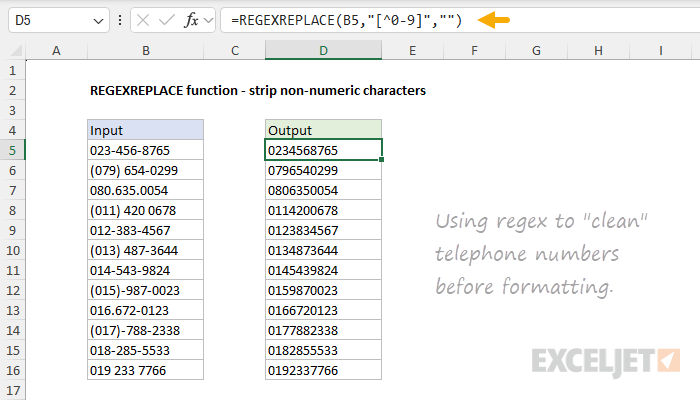Screen dimensions: 700x400
Task: Select cell with 014-543-9824
Action: click(146, 271)
